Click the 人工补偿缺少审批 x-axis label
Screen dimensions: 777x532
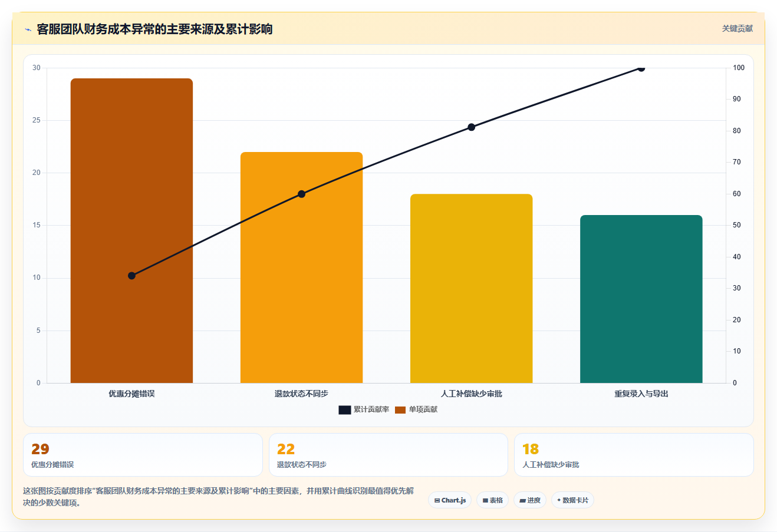click(472, 394)
